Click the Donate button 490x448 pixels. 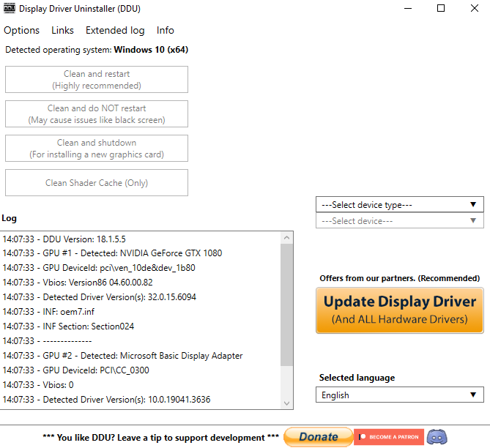coord(318,437)
